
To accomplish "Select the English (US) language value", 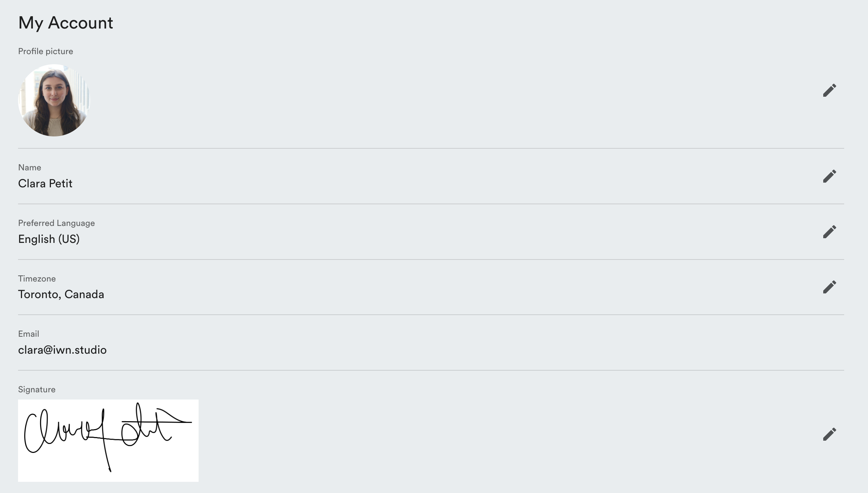I will 49,239.
